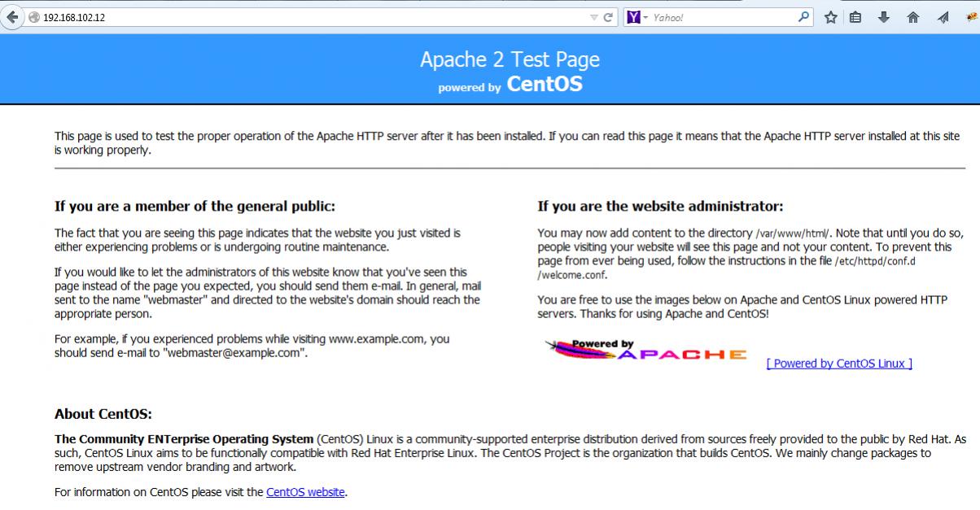The image size is (980, 510).
Task: Open the URL history dropdown arrow
Action: click(594, 17)
